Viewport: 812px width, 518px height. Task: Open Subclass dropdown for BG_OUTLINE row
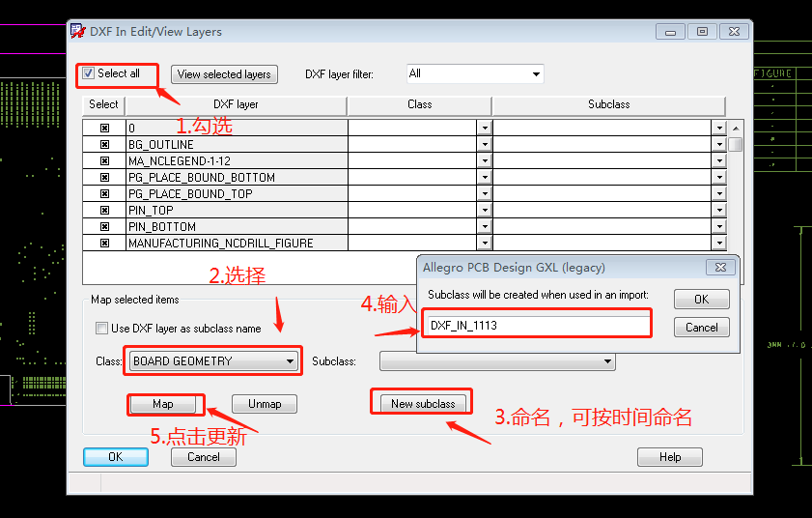point(719,145)
